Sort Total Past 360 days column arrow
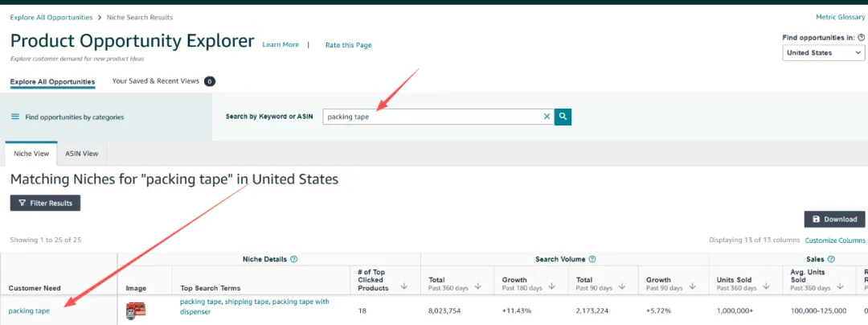Viewport: 868px width, 325px height. click(478, 285)
